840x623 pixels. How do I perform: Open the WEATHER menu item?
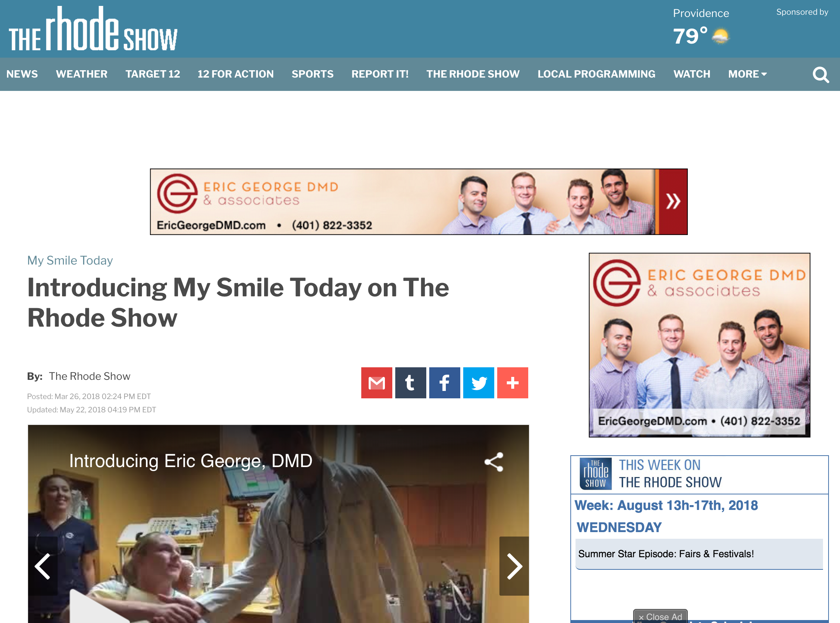[81, 74]
